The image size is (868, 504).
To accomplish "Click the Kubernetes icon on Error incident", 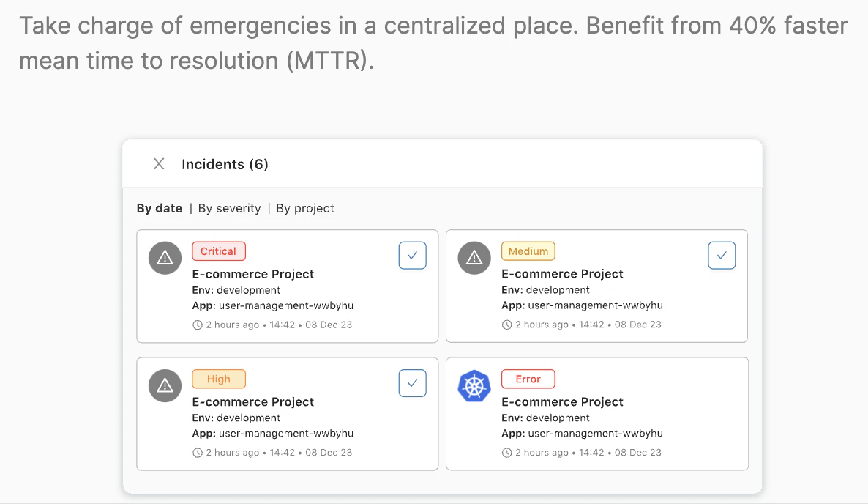I will [474, 385].
